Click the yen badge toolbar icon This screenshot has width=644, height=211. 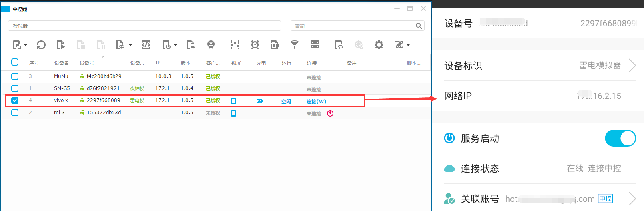[211, 45]
